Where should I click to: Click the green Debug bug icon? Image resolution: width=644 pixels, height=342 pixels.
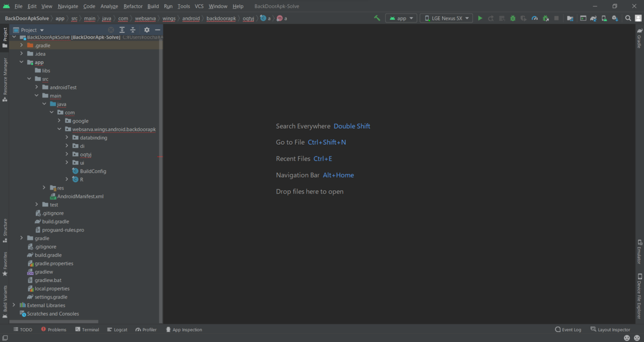(x=513, y=18)
